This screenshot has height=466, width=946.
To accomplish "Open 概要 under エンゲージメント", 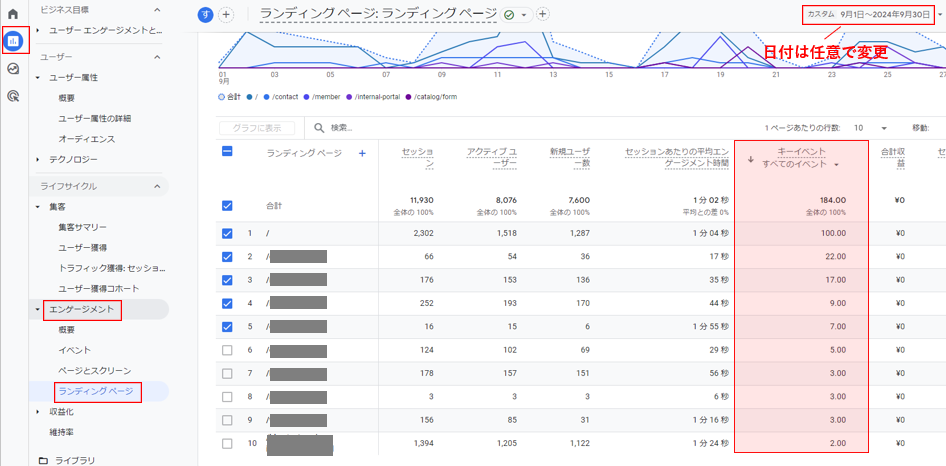I will pos(67,330).
